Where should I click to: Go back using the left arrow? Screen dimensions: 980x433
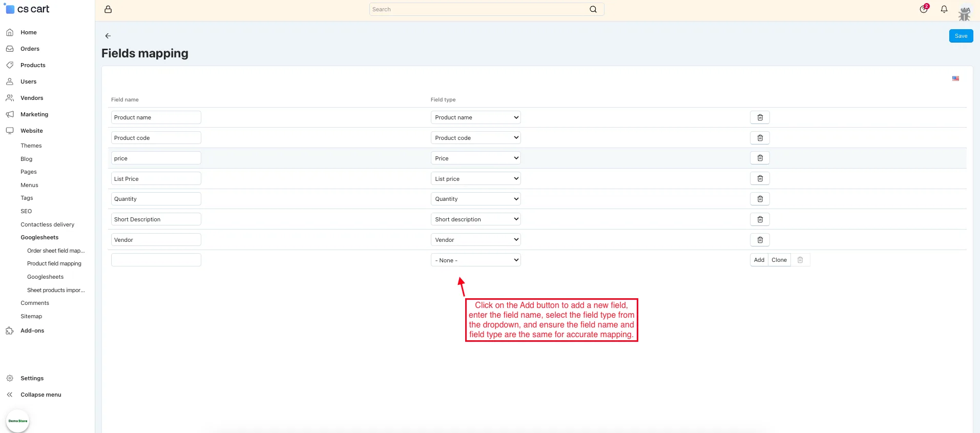coord(108,36)
